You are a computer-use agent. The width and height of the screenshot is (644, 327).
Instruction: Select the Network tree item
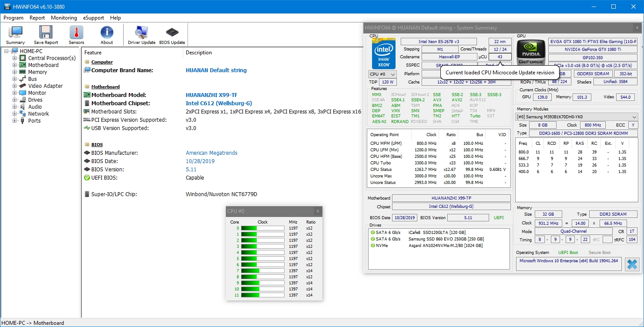(x=38, y=114)
